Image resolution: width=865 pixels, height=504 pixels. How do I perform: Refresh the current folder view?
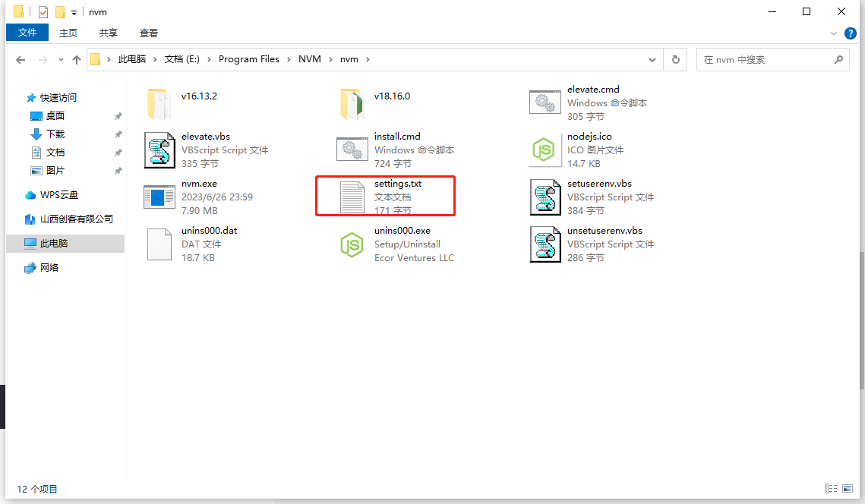tap(675, 59)
